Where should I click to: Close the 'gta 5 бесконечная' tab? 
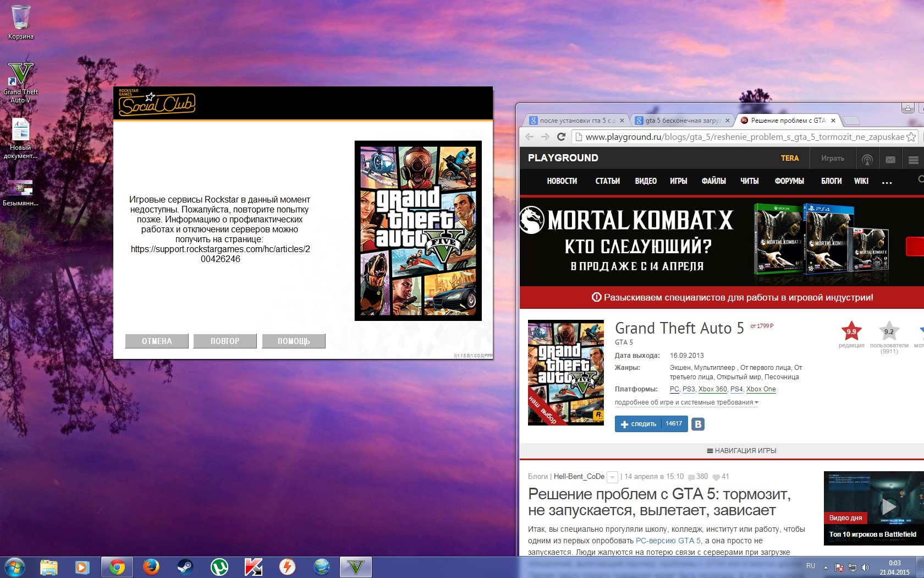pos(728,121)
